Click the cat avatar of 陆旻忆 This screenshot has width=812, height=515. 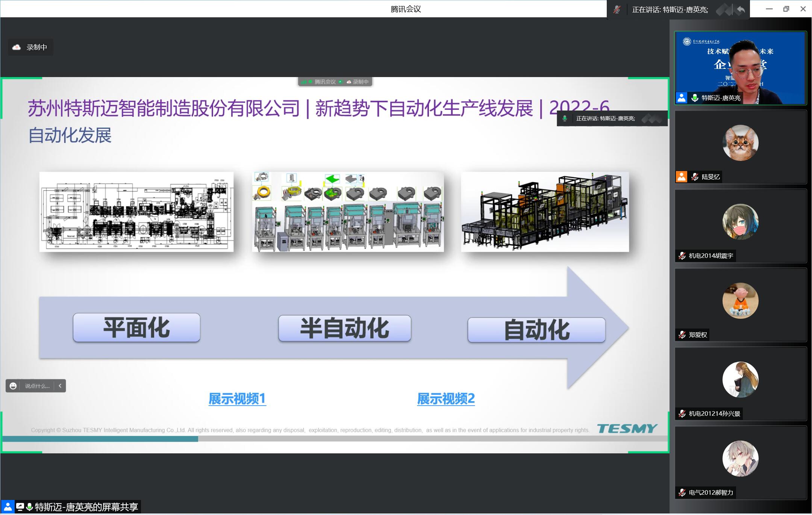pyautogui.click(x=740, y=143)
